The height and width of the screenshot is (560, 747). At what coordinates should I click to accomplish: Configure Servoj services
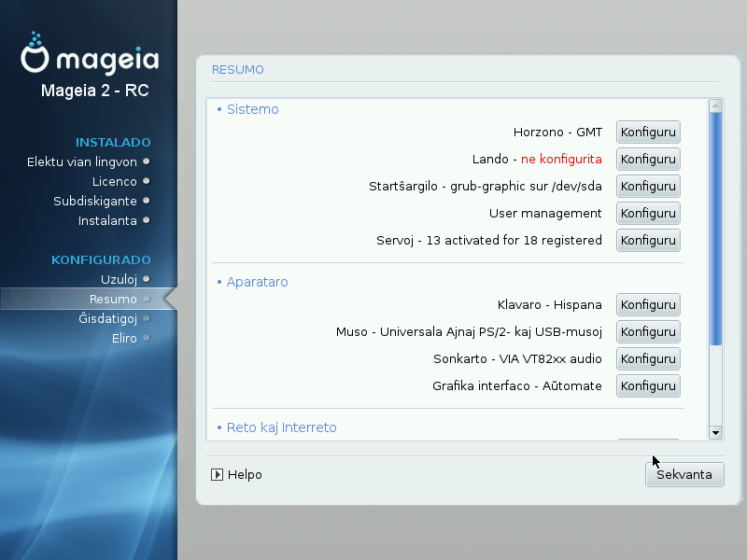648,241
